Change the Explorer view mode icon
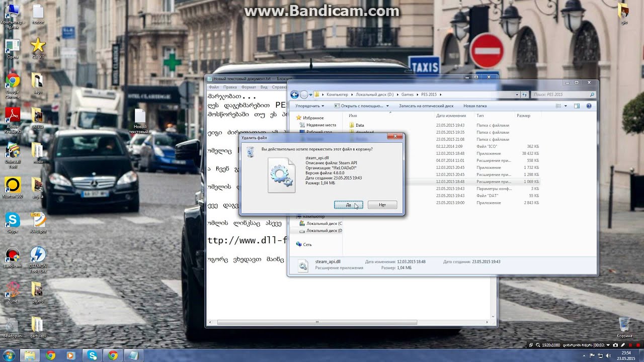 pos(558,106)
